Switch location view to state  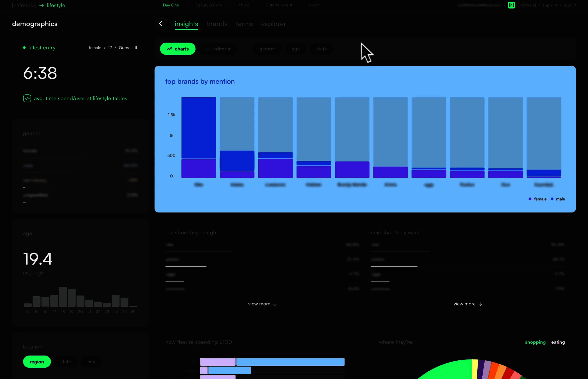click(65, 361)
